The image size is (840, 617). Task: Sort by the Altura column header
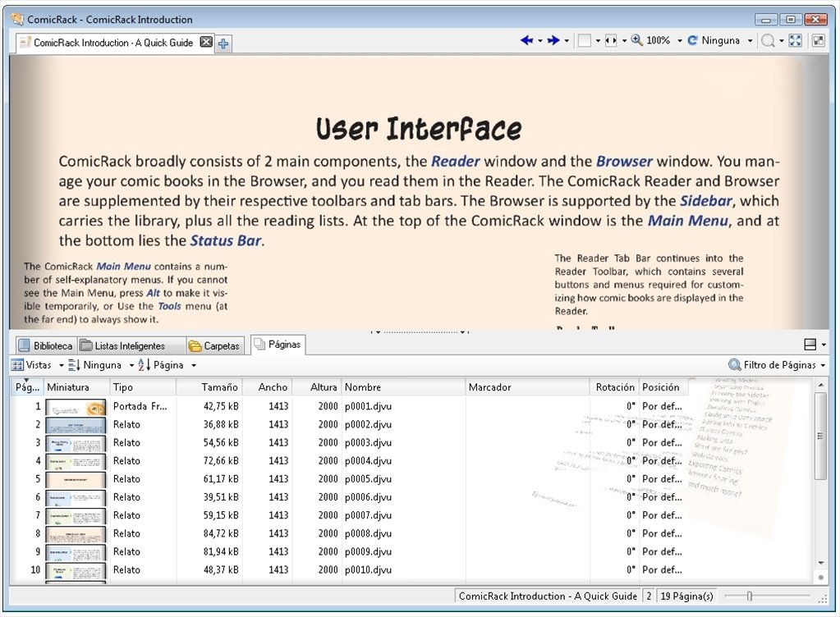[317, 387]
